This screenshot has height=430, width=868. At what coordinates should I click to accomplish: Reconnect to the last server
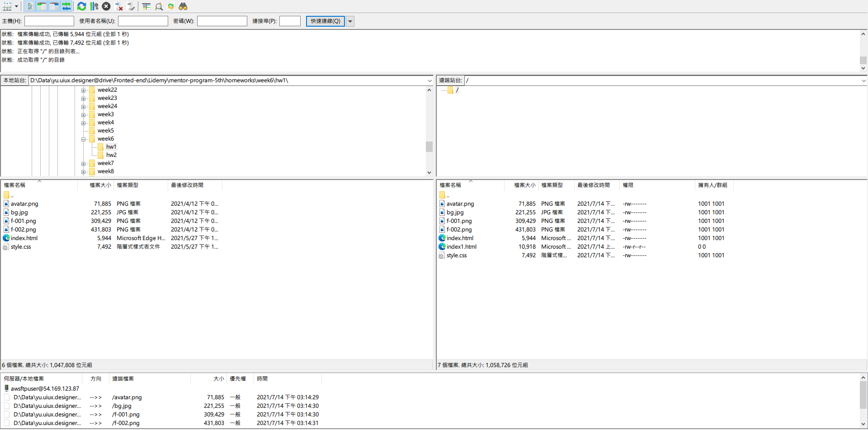click(x=131, y=6)
